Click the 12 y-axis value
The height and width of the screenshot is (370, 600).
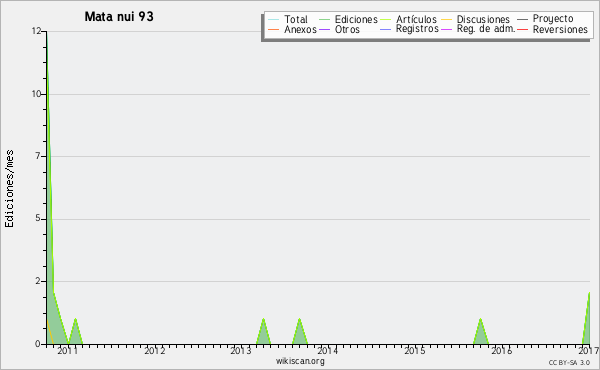36,31
